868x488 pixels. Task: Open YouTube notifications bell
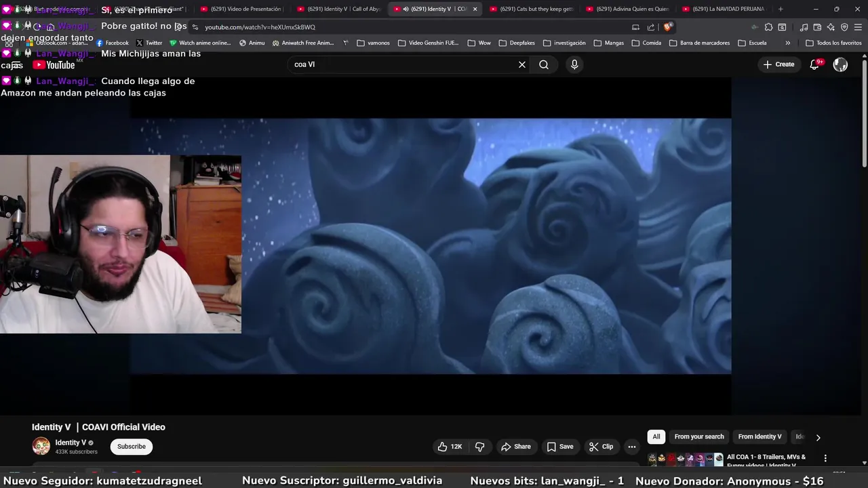pyautogui.click(x=814, y=64)
